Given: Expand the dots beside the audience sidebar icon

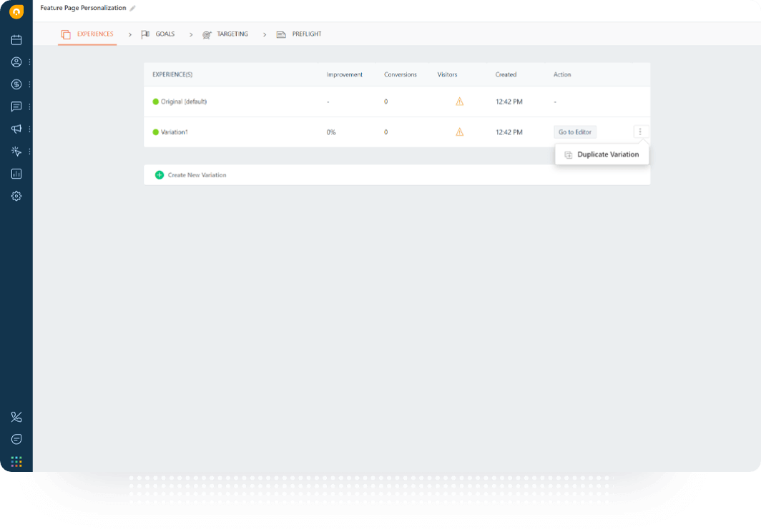Looking at the screenshot, I should click(x=29, y=62).
